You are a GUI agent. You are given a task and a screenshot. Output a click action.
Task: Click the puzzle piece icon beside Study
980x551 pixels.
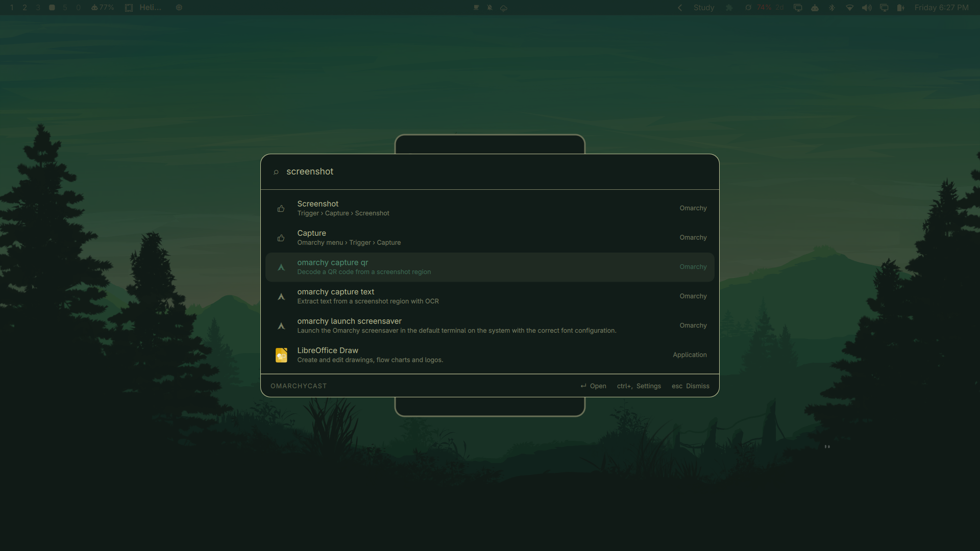tap(729, 8)
